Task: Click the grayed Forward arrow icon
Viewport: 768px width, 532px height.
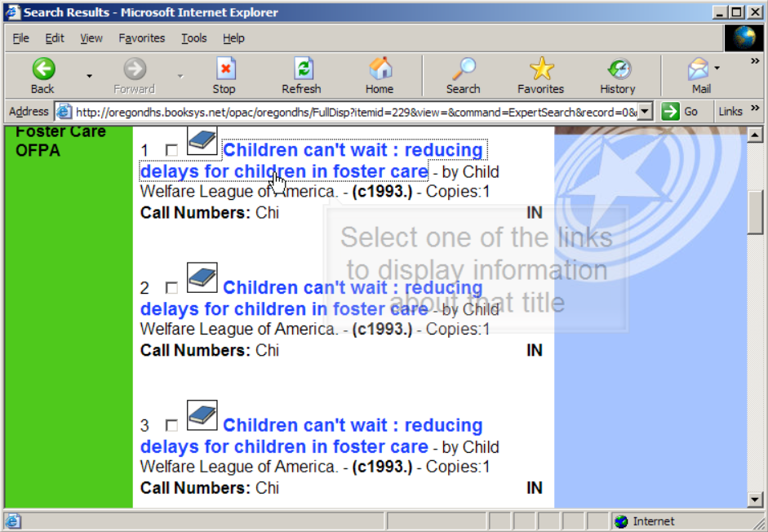Action: 134,69
